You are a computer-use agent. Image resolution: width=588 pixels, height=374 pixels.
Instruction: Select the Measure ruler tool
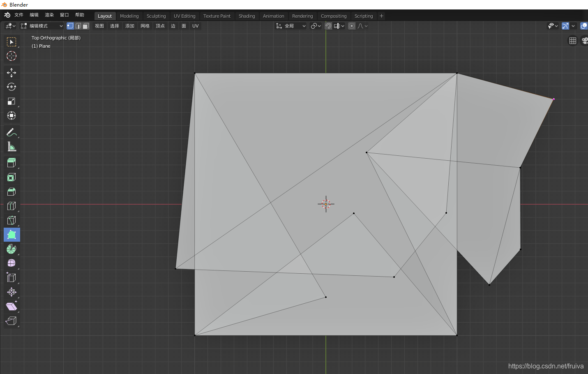pos(12,147)
